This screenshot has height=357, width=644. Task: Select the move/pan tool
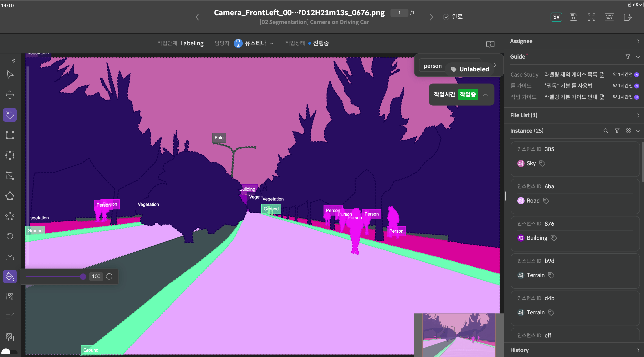tap(10, 95)
